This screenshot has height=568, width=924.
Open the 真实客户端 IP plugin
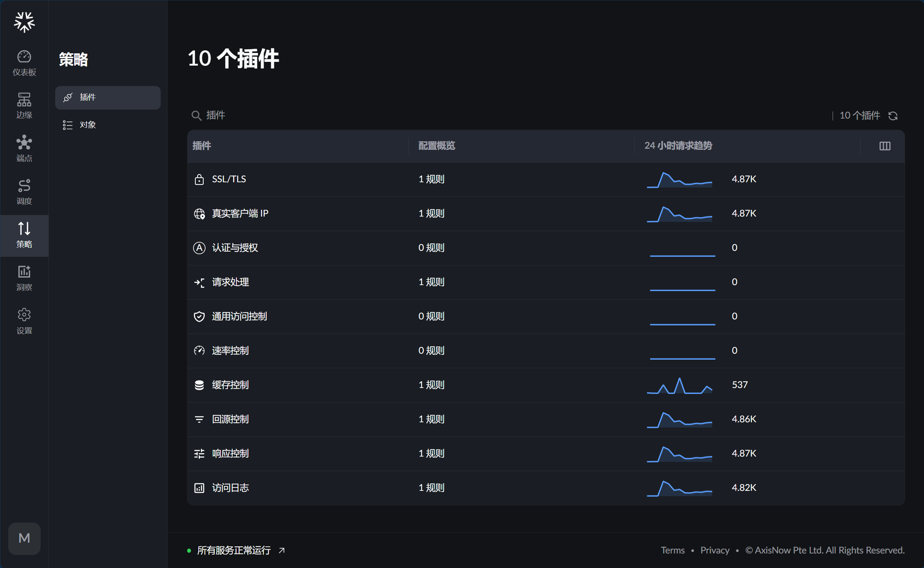pyautogui.click(x=240, y=214)
